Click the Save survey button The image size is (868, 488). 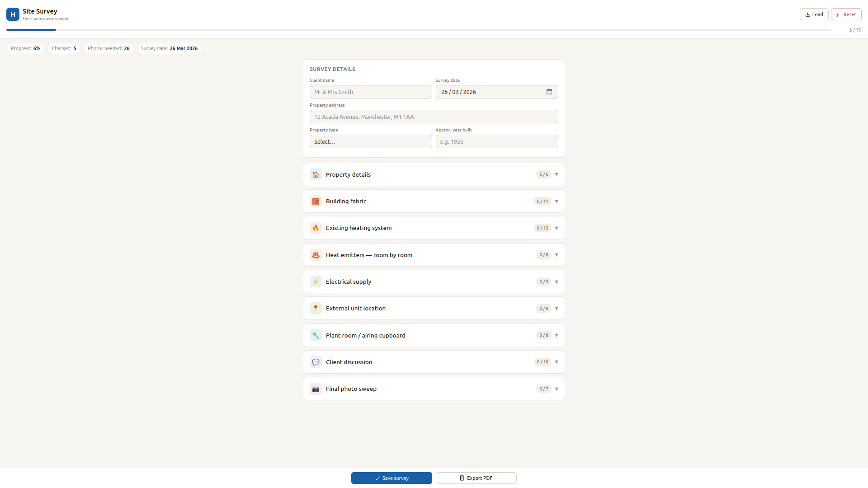click(x=392, y=478)
